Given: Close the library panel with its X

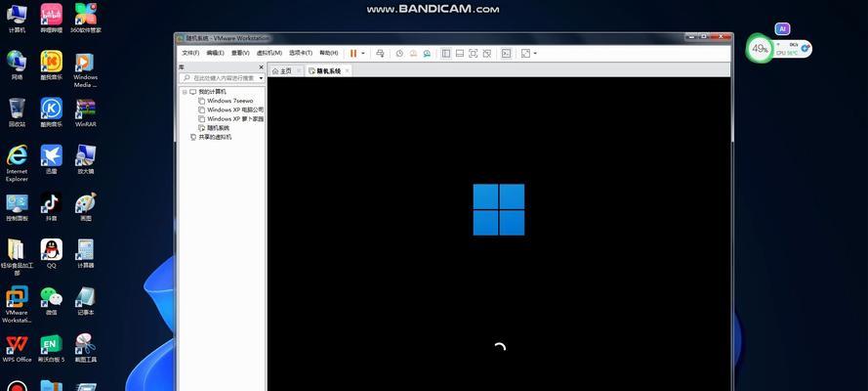Looking at the screenshot, I should tap(262, 67).
